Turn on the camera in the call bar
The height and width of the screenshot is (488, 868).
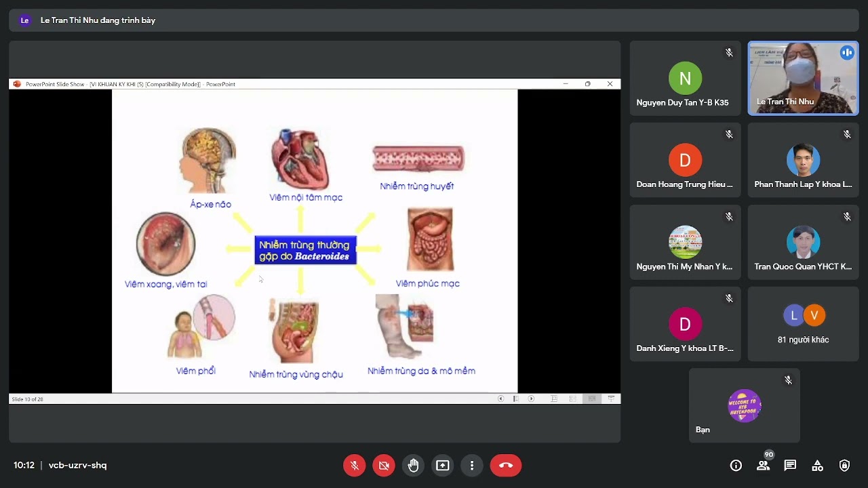384,466
